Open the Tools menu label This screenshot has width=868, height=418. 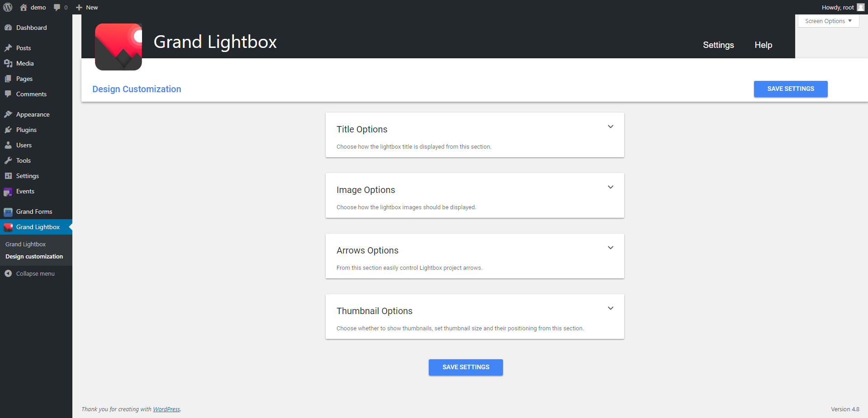(24, 160)
